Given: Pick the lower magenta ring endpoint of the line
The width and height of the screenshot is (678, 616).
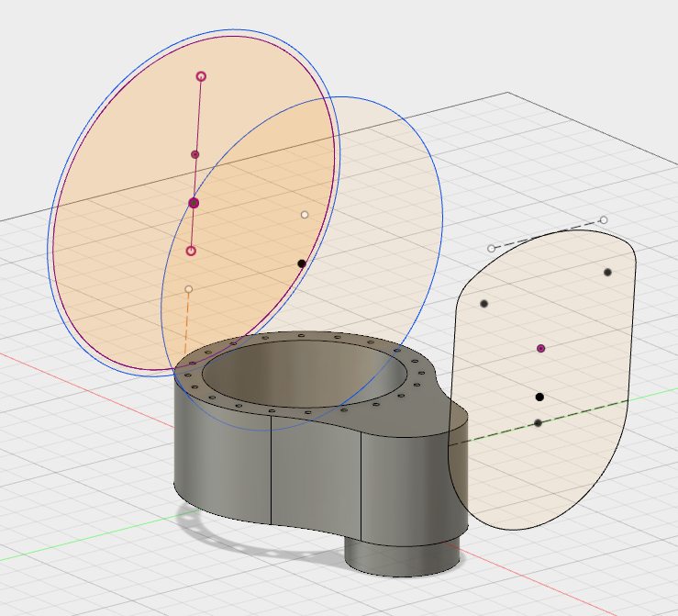Looking at the screenshot, I should pyautogui.click(x=191, y=251).
